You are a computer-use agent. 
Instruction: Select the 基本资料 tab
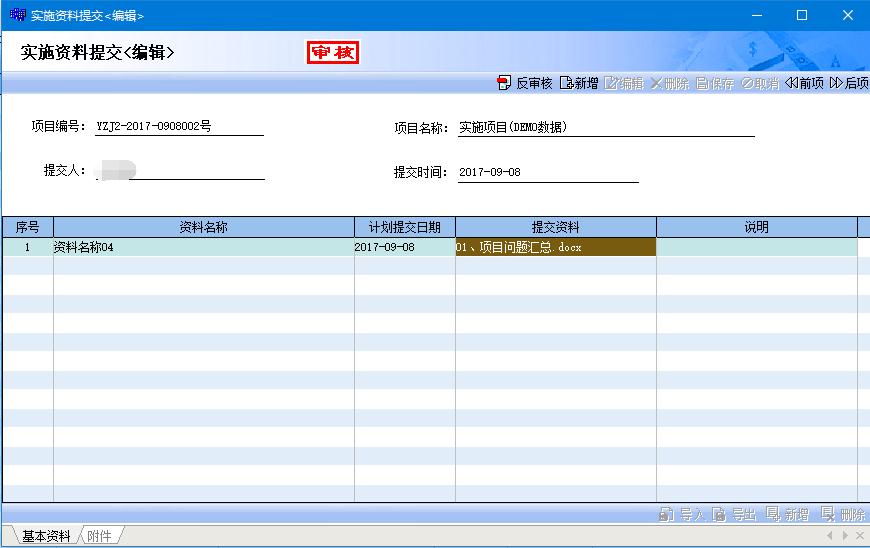(x=46, y=536)
